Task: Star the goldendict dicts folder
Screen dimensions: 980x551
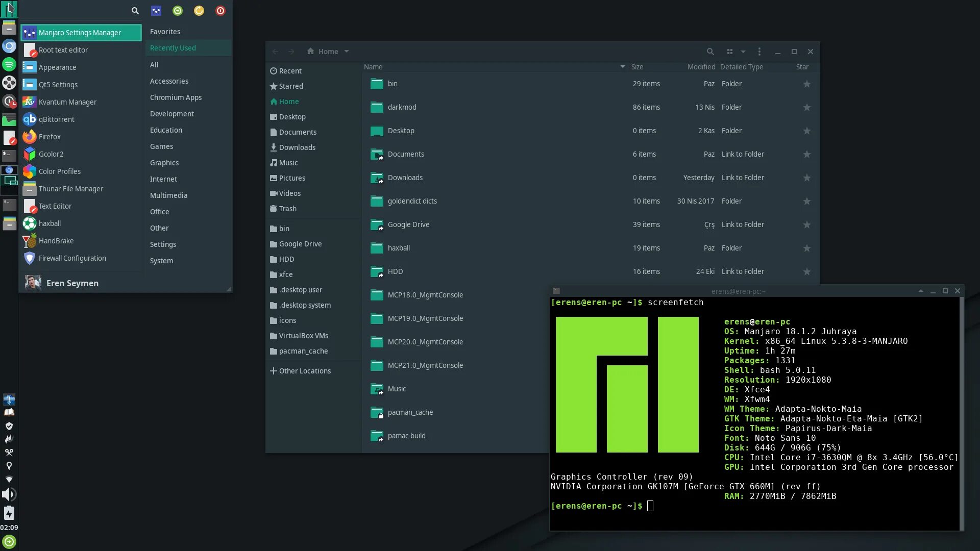Action: click(806, 201)
